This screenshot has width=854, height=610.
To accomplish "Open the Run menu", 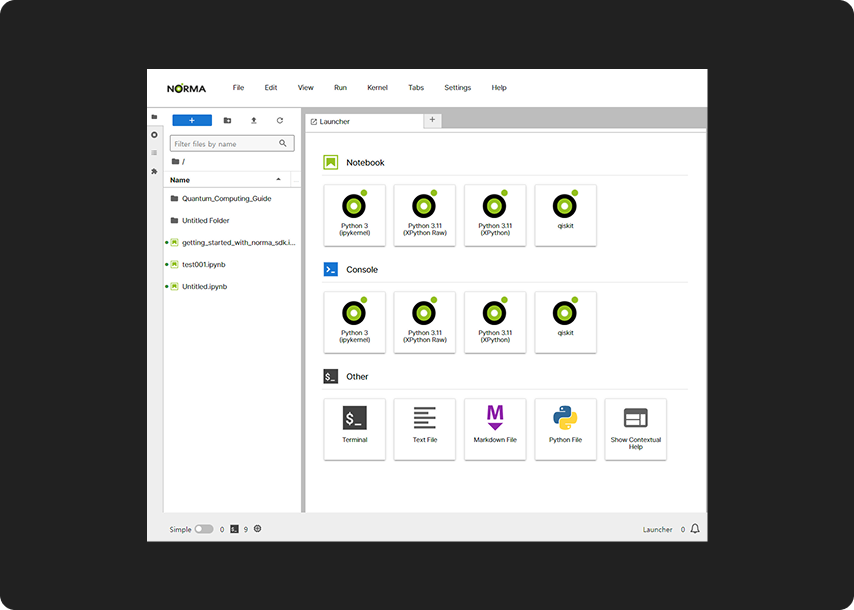I will pyautogui.click(x=340, y=88).
